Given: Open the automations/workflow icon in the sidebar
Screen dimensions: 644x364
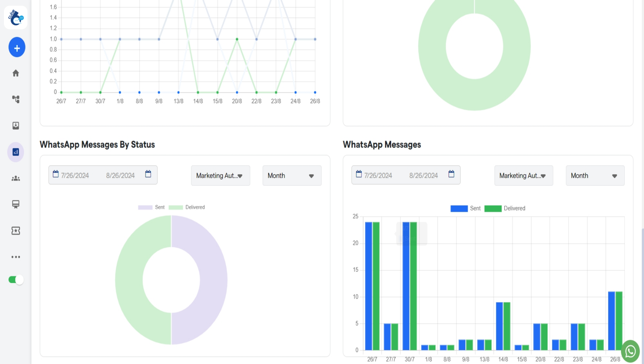Looking at the screenshot, I should coord(16,99).
